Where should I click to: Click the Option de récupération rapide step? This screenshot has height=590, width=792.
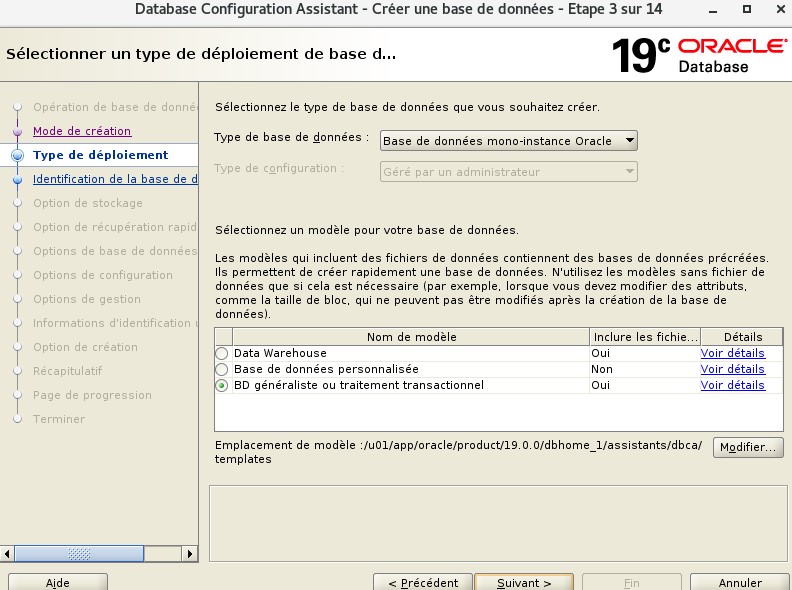tap(115, 227)
